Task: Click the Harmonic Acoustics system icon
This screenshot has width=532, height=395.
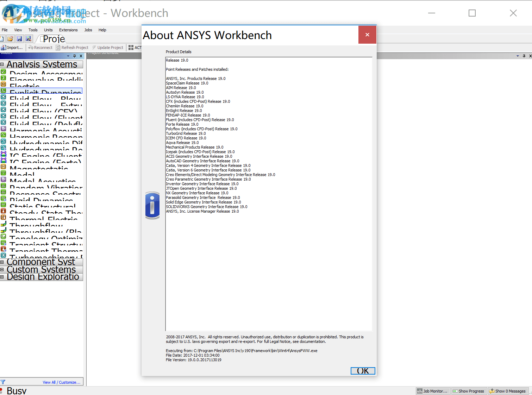Action: pyautogui.click(x=4, y=128)
